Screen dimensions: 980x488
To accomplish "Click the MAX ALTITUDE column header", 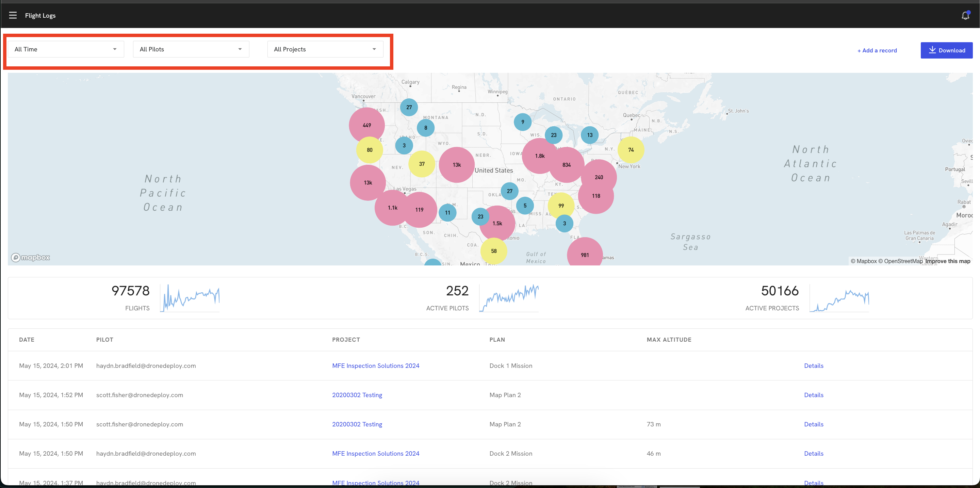I will [x=669, y=340].
